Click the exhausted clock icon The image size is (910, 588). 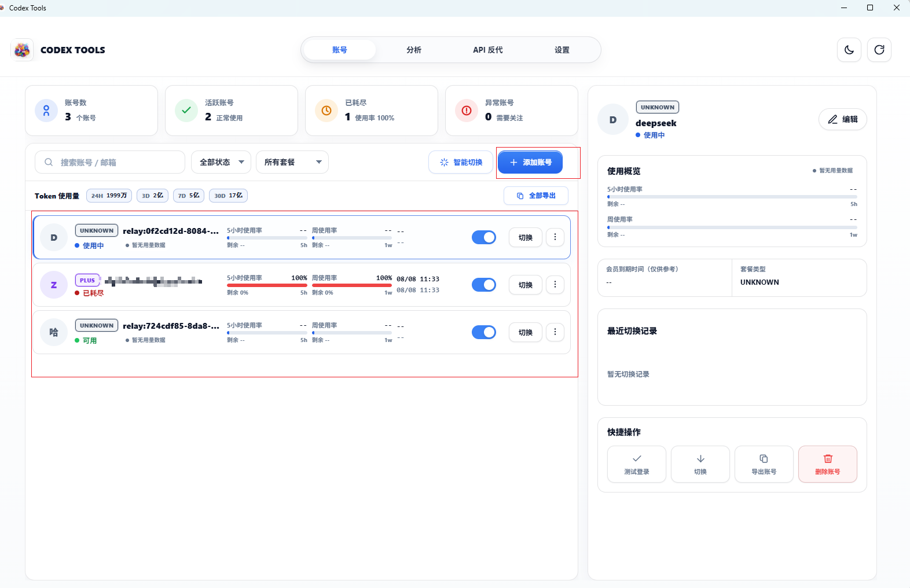326,111
